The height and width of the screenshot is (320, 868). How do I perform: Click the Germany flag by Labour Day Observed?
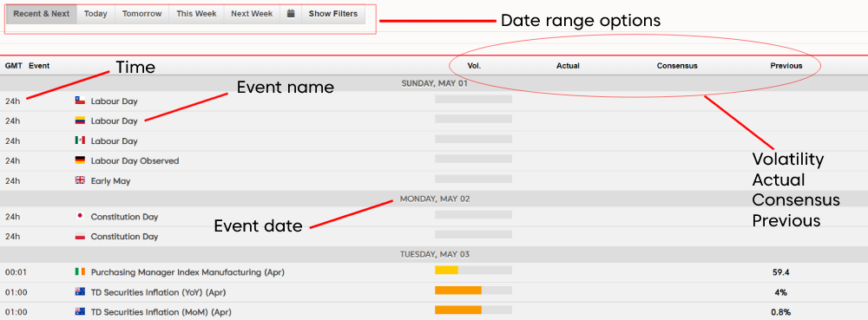pyautogui.click(x=80, y=160)
